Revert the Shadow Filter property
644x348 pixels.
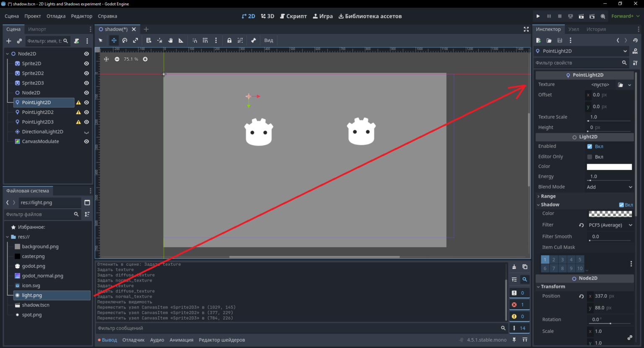tap(581, 225)
